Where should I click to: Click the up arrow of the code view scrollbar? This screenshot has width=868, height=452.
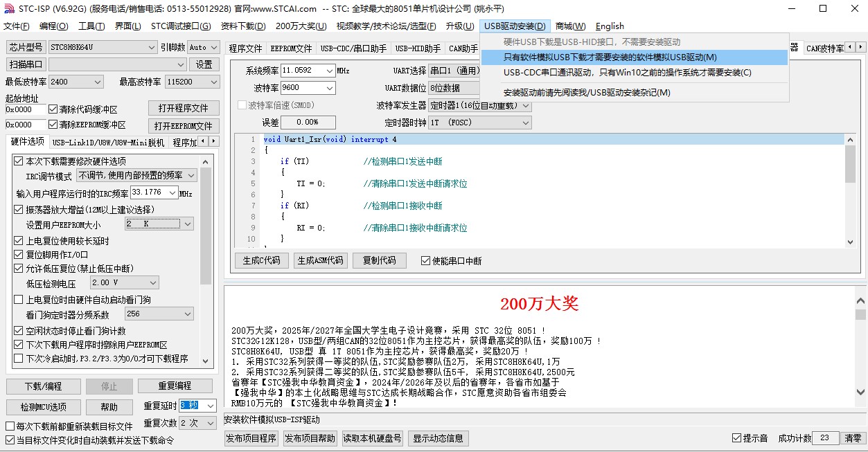pyautogui.click(x=851, y=139)
